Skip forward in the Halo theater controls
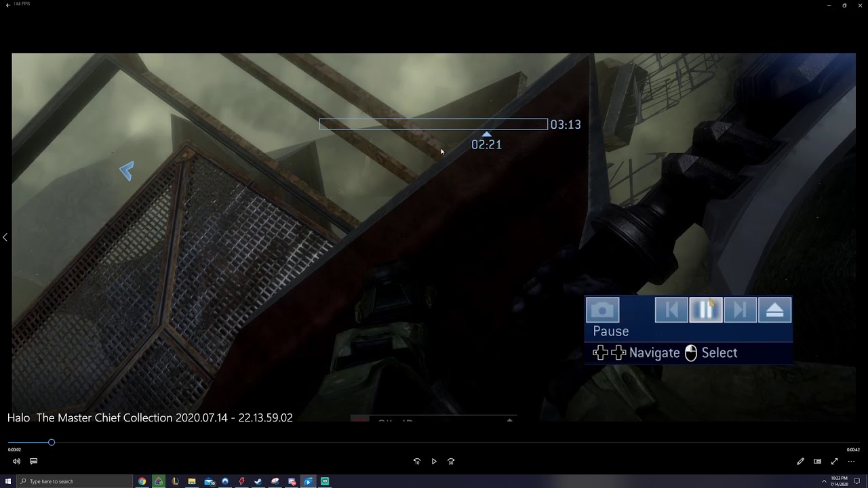Screen dimensions: 868x488 pos(741,310)
